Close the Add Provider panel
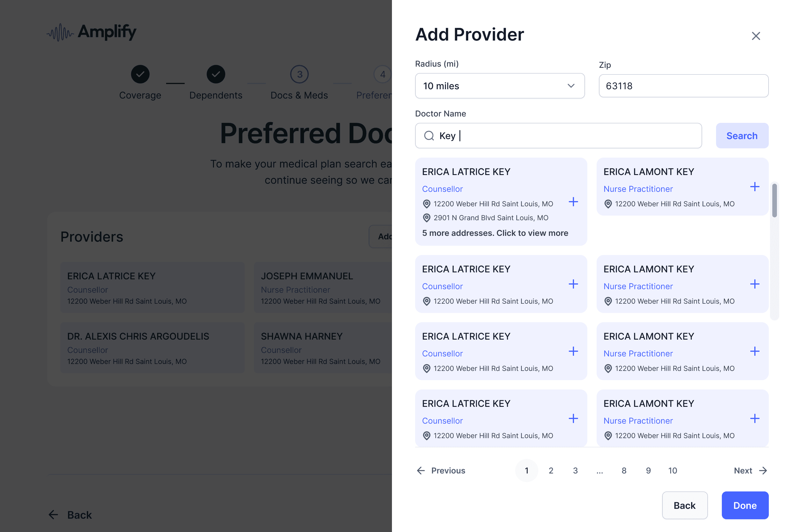792x532 pixels. [755, 36]
